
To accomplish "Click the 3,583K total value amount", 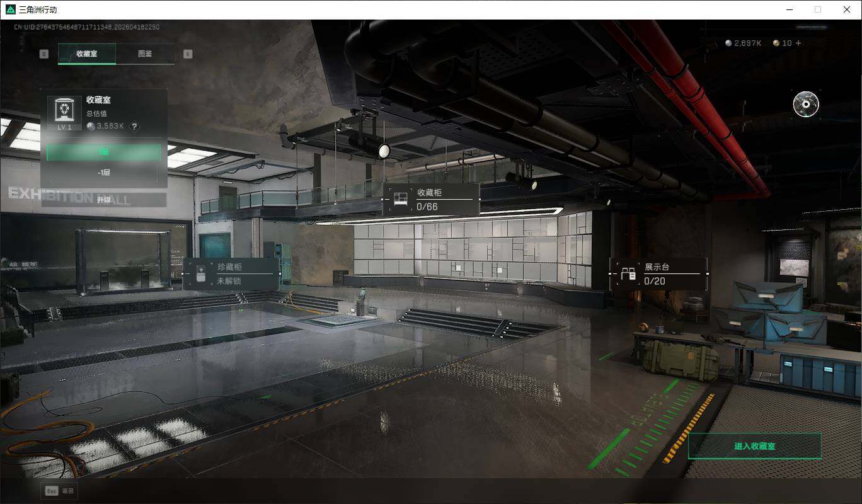I will click(110, 126).
